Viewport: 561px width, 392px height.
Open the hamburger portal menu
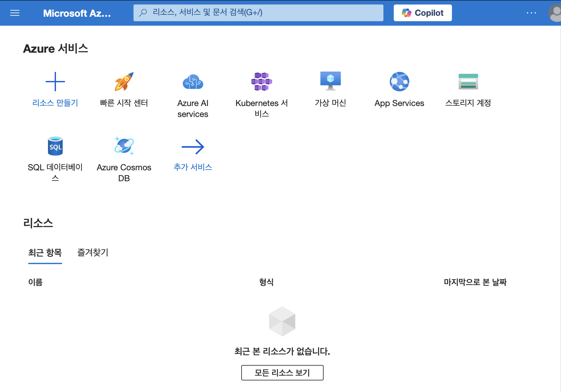15,13
